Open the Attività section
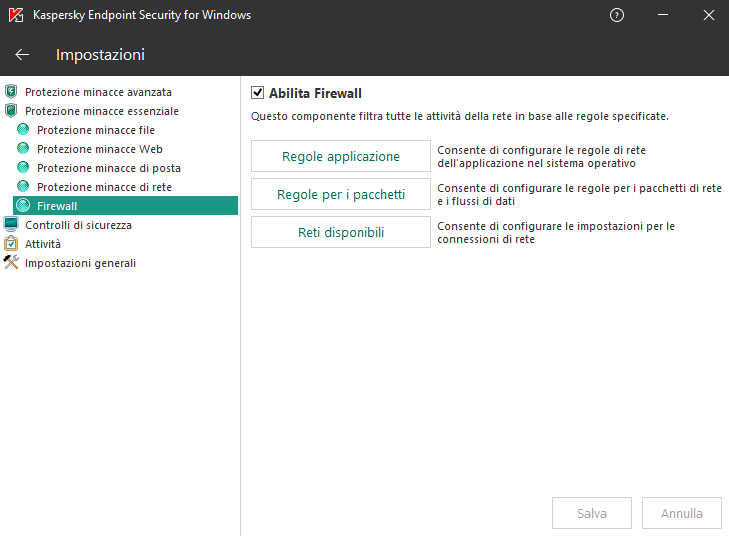Image resolution: width=729 pixels, height=536 pixels. [43, 244]
